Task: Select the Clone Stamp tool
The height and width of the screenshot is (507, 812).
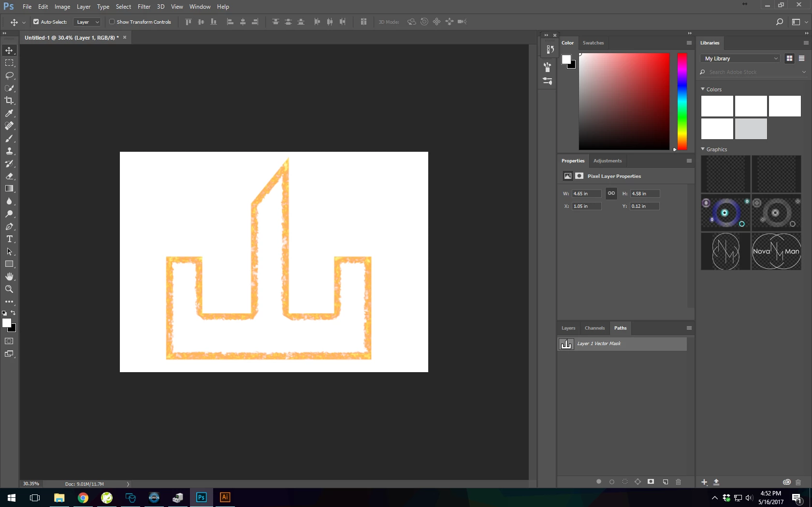Action: tap(9, 151)
